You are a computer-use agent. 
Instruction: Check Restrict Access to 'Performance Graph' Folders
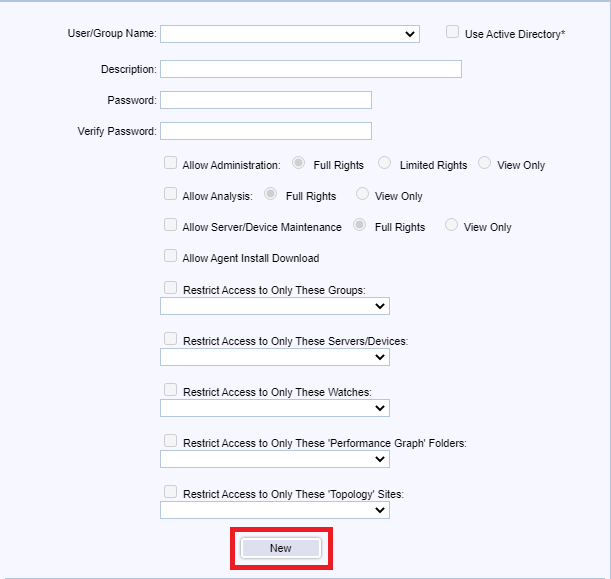[170, 441]
